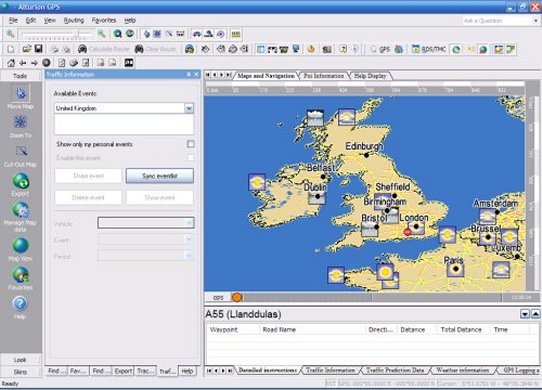Click the red marker near London
542x390 pixels.
point(408,232)
